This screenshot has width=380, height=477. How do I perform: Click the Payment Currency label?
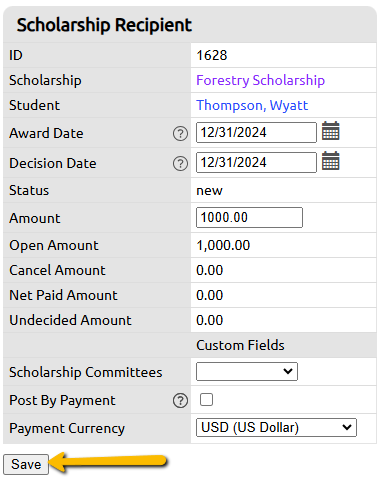pyautogui.click(x=67, y=429)
